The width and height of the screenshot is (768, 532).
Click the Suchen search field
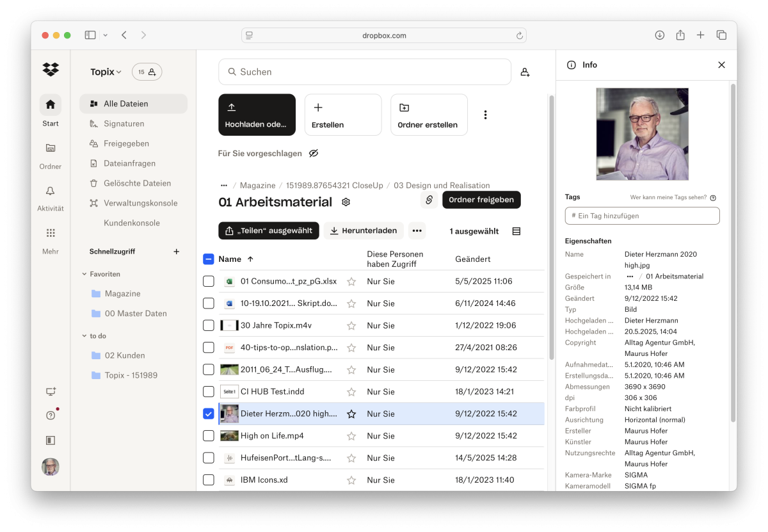click(x=365, y=72)
